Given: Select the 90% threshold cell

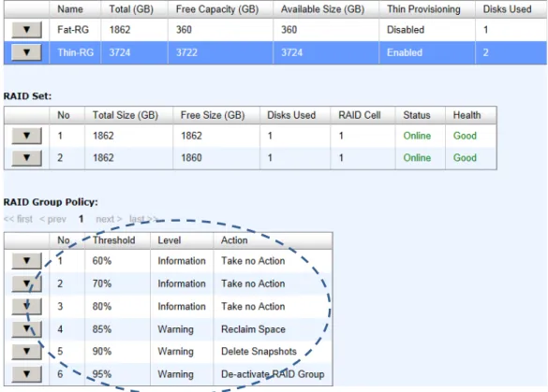Looking at the screenshot, I should point(102,351).
